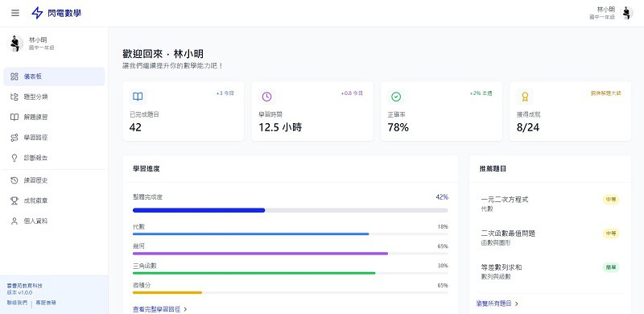The height and width of the screenshot is (314, 644).
Task: Click the medal icon on the 獲得成就 card
Action: 525,97
